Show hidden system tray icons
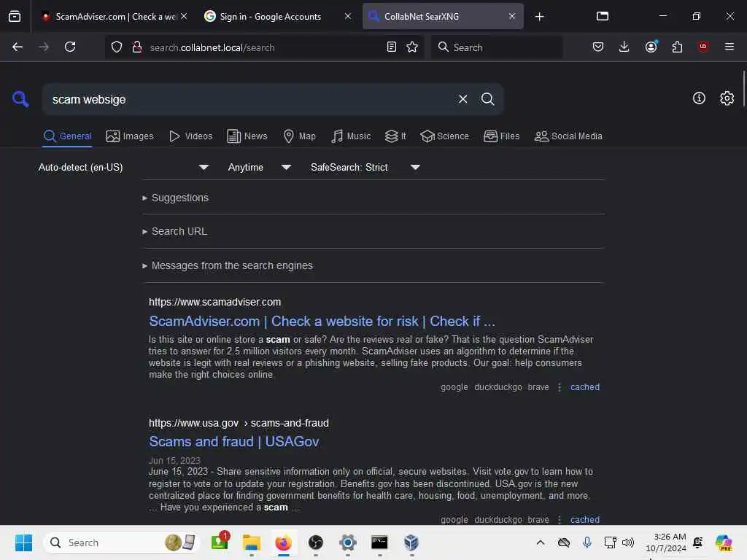The image size is (747, 560). [541, 542]
